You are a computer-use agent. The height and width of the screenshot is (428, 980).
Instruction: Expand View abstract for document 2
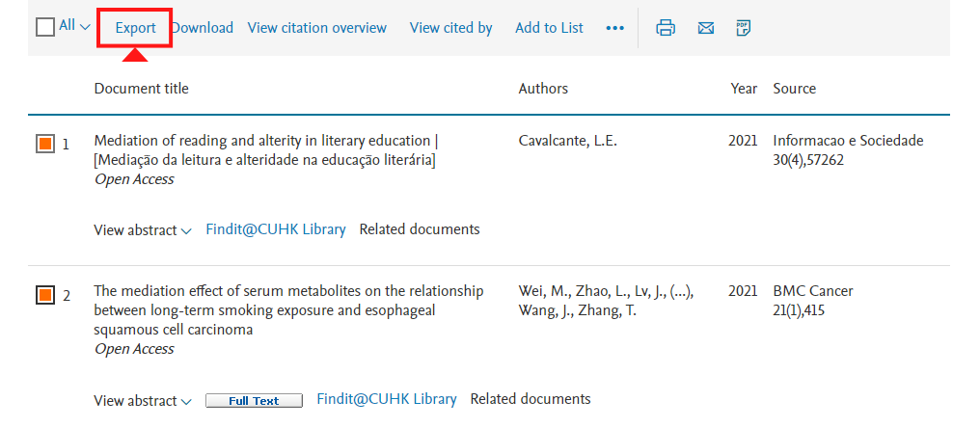click(x=143, y=400)
